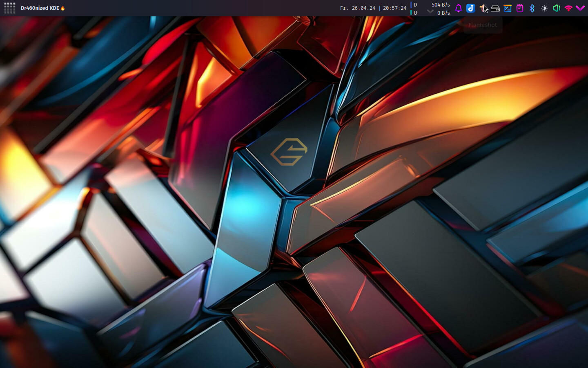Open the pink clipboard tray icon
The height and width of the screenshot is (368, 588).
[x=520, y=8]
